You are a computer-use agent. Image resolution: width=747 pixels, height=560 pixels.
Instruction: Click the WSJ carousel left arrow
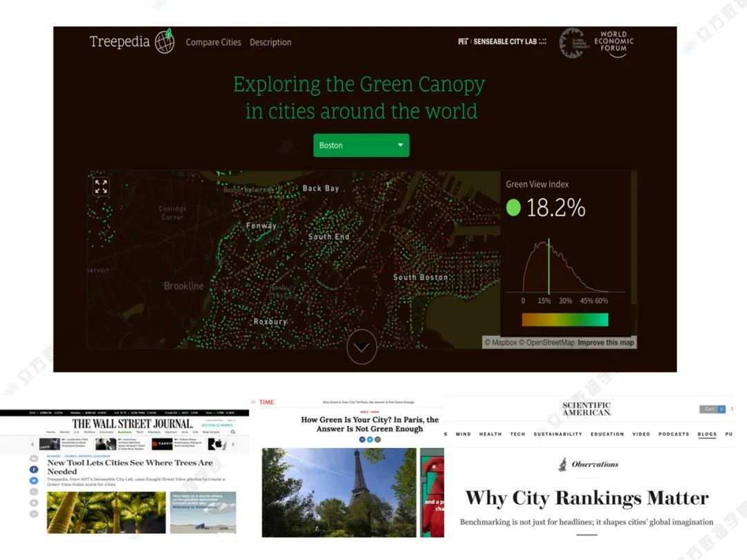click(33, 445)
